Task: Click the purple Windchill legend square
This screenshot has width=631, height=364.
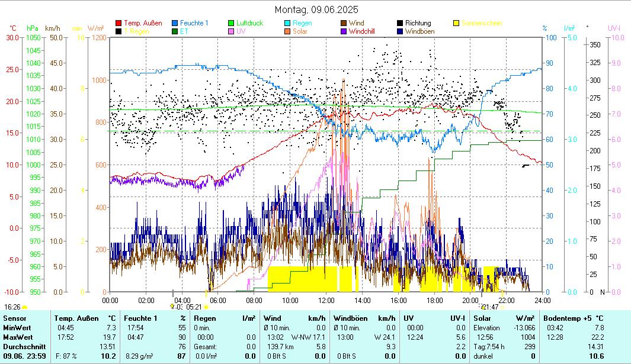Action: [x=344, y=31]
